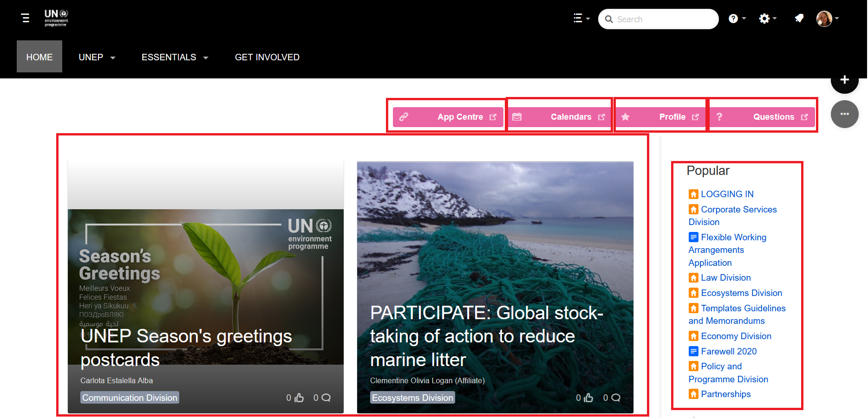Open Templates Guidelines and Memorandums link
Image resolution: width=868 pixels, height=418 pixels.
737,315
